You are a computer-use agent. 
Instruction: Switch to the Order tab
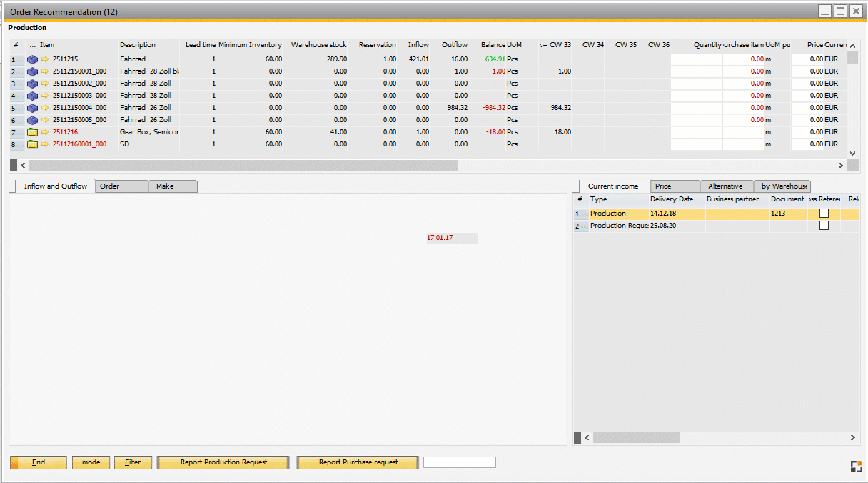click(x=121, y=186)
